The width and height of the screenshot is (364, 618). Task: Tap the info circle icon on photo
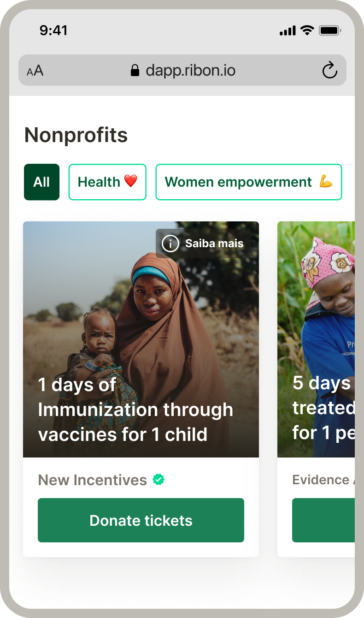(170, 244)
